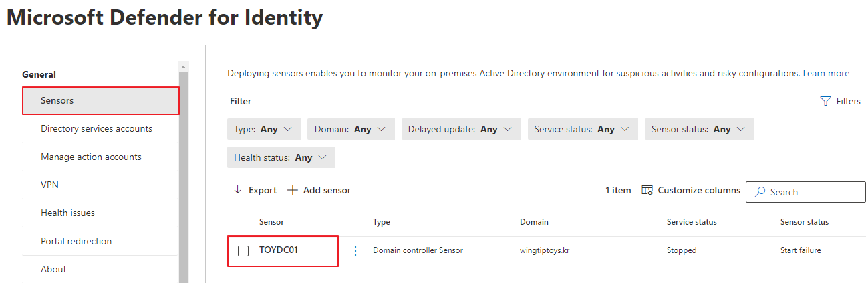Image resolution: width=868 pixels, height=283 pixels.
Task: Expand the Health status: Any dropdown
Action: [281, 157]
